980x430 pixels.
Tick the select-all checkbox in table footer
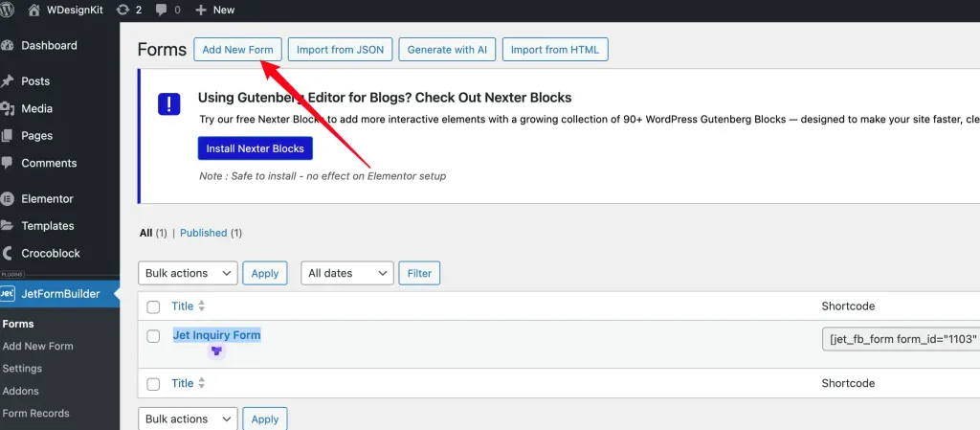coord(153,384)
